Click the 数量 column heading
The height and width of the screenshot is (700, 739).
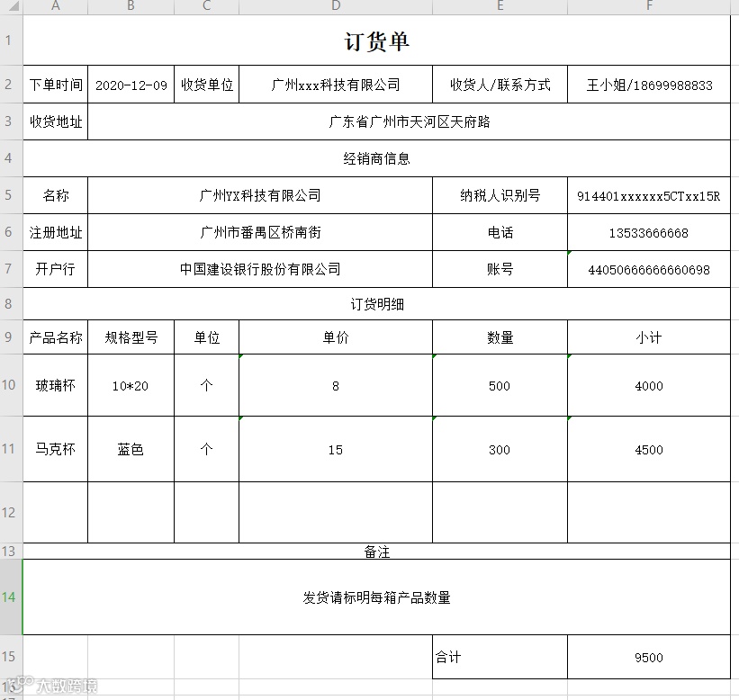point(500,337)
